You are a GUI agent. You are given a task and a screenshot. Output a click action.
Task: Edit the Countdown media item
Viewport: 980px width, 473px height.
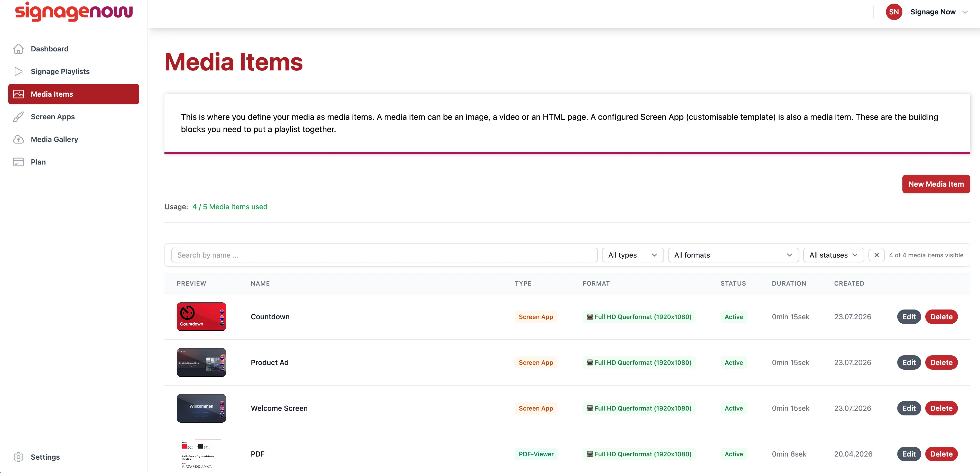pyautogui.click(x=909, y=317)
